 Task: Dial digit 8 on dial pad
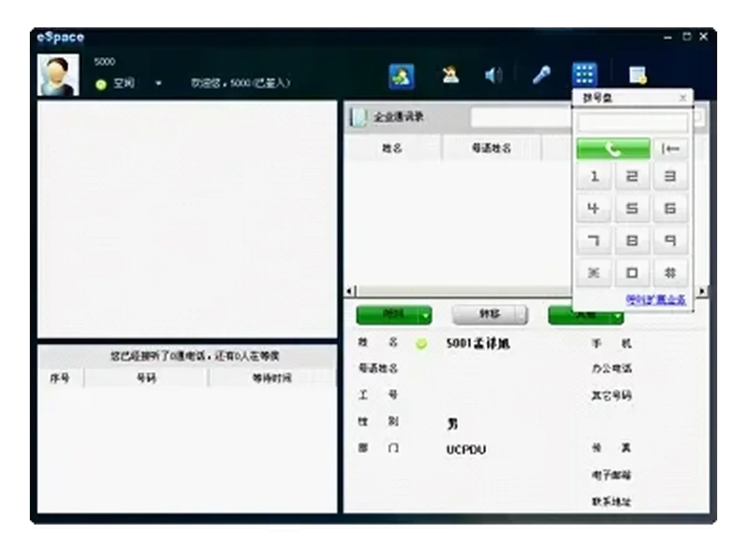click(x=632, y=241)
